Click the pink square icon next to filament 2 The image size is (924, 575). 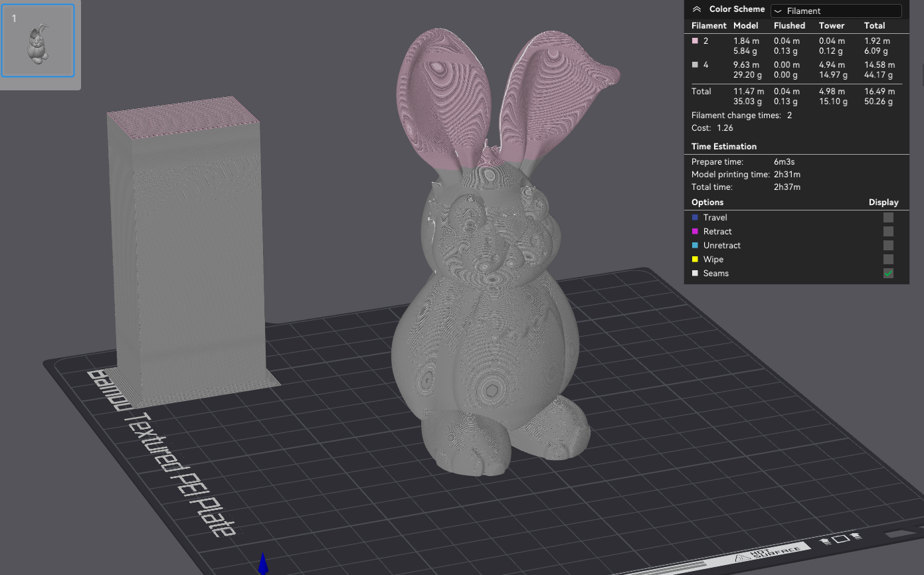[695, 41]
